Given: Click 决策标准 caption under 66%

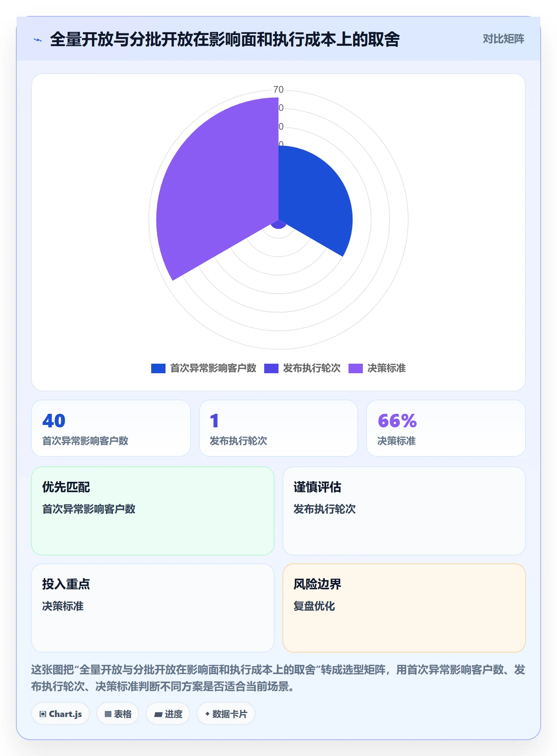Looking at the screenshot, I should click(x=397, y=441).
